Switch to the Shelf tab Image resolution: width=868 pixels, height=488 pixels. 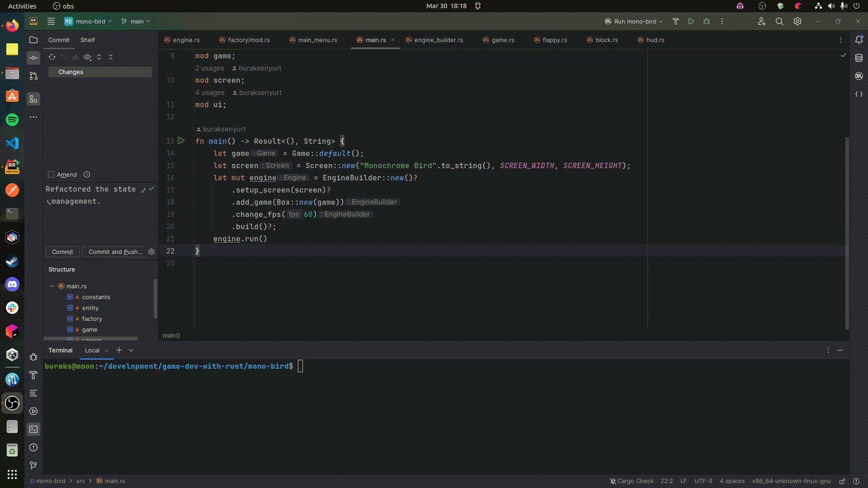87,40
